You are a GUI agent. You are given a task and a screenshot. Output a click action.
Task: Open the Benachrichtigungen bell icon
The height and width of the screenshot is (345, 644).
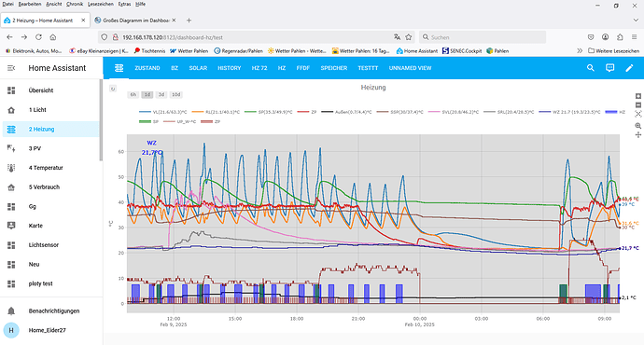11,310
